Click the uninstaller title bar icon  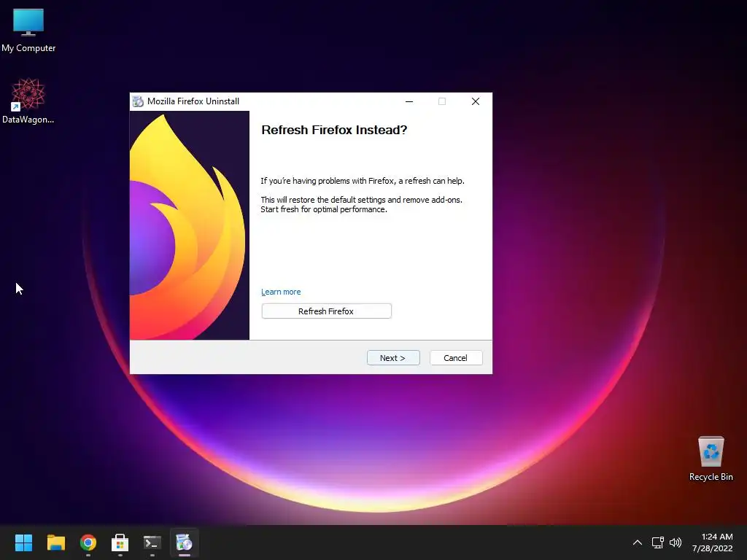click(x=138, y=101)
